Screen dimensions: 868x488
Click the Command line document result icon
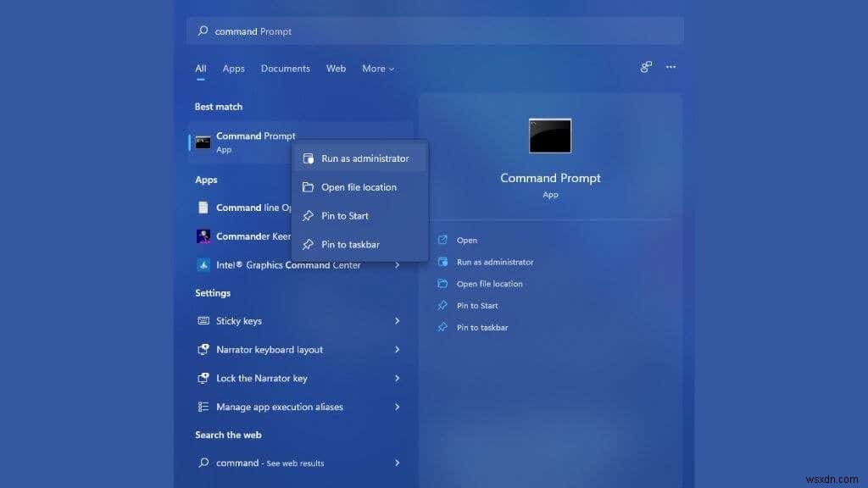(203, 207)
